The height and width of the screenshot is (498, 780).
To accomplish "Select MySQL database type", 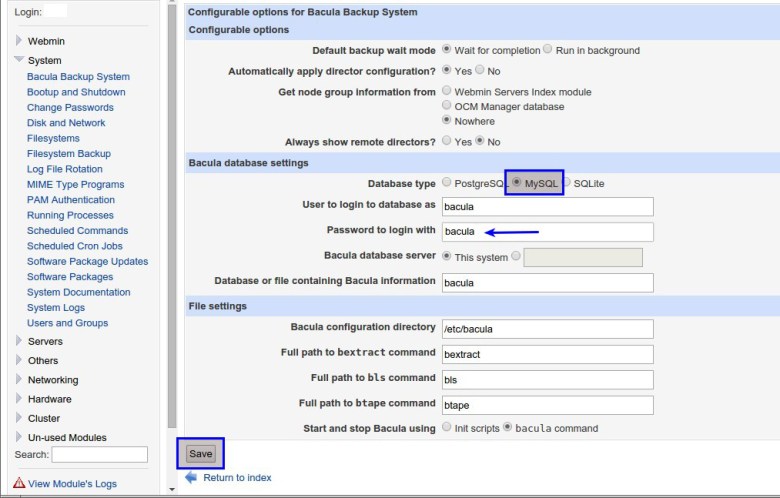I will (517, 182).
